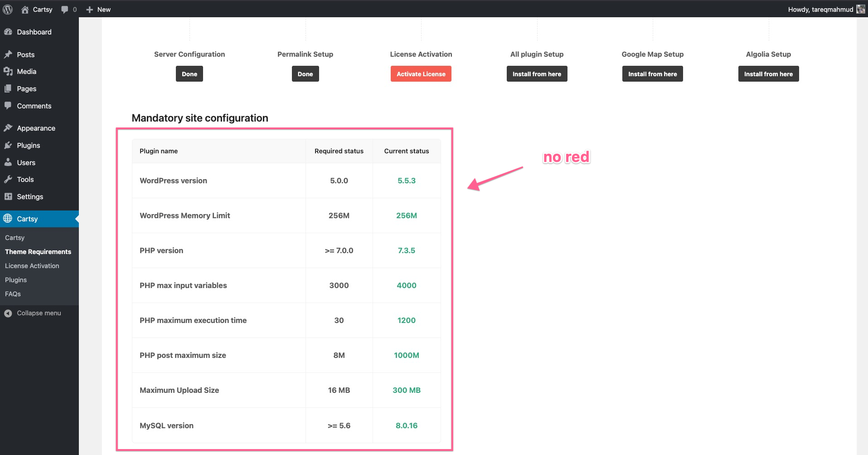Click the Mandatory site configuration heading
The width and height of the screenshot is (868, 455).
(x=200, y=118)
